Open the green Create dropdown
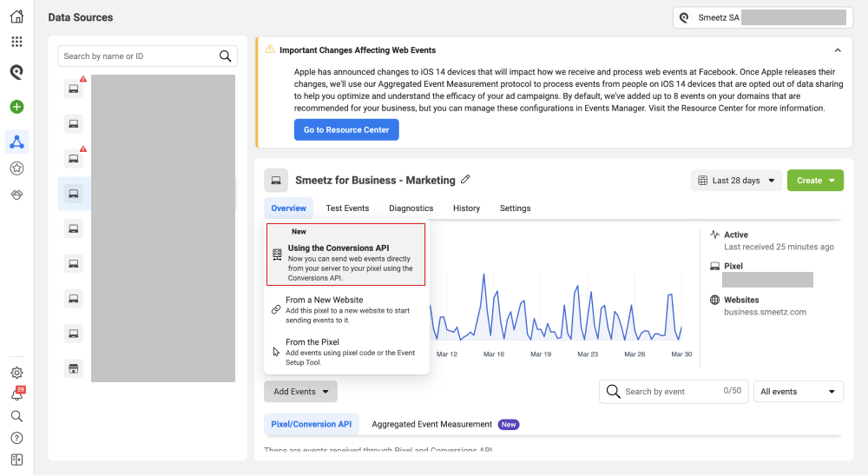 pos(815,181)
